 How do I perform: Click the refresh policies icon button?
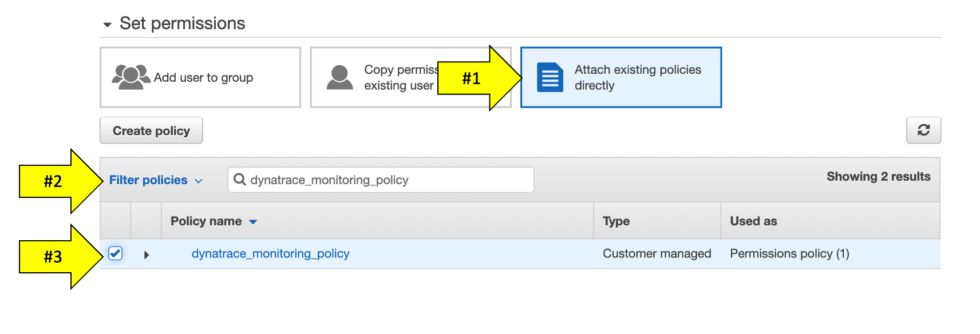[923, 130]
